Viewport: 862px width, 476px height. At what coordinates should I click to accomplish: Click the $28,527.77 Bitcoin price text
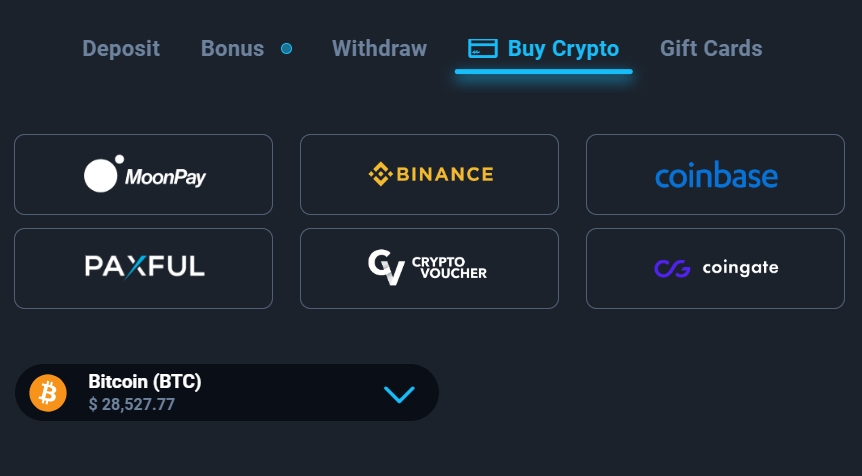click(132, 404)
